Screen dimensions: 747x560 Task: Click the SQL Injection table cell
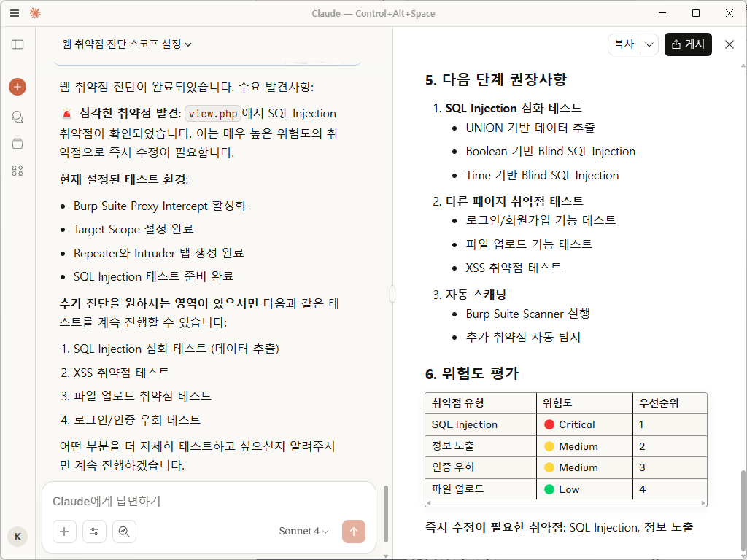[x=481, y=424]
